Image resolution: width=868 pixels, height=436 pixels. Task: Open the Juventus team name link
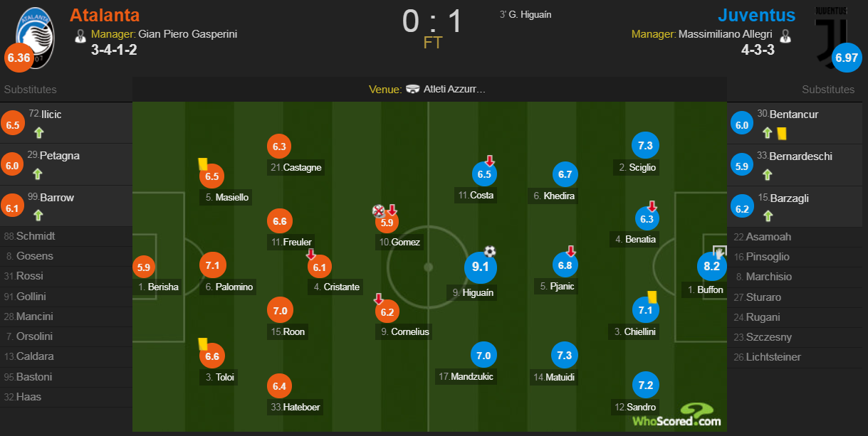pyautogui.click(x=757, y=15)
